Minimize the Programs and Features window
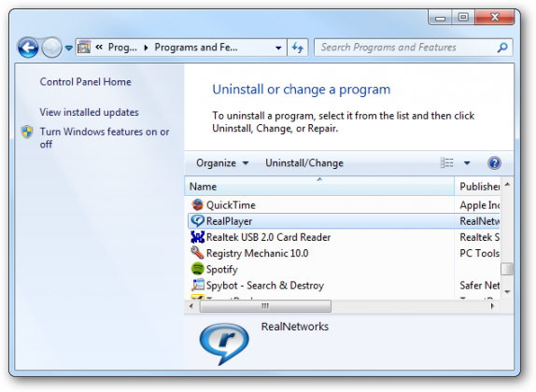Screen dimensions: 536x392 click(x=441, y=17)
